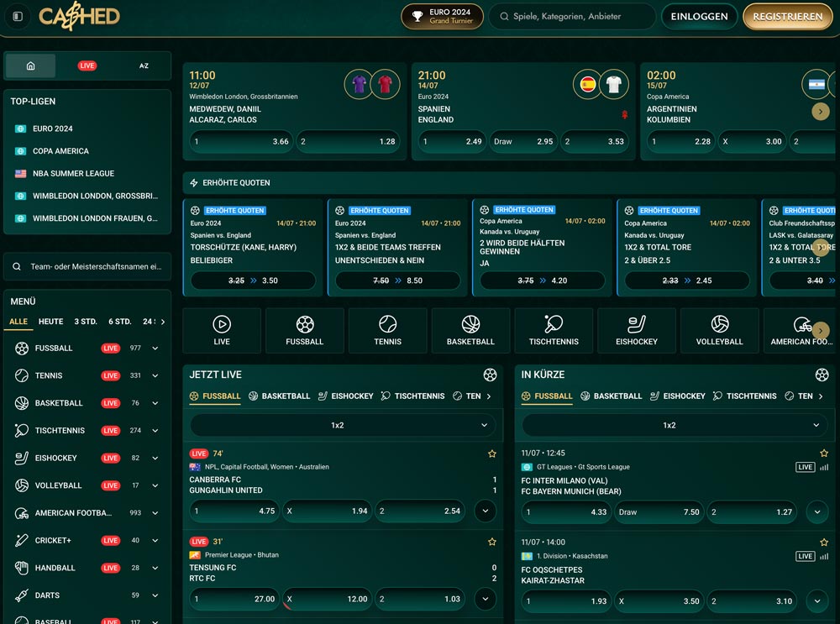Expand the TISCHTENNIS menu row chevron
The image size is (840, 624).
coord(155,430)
